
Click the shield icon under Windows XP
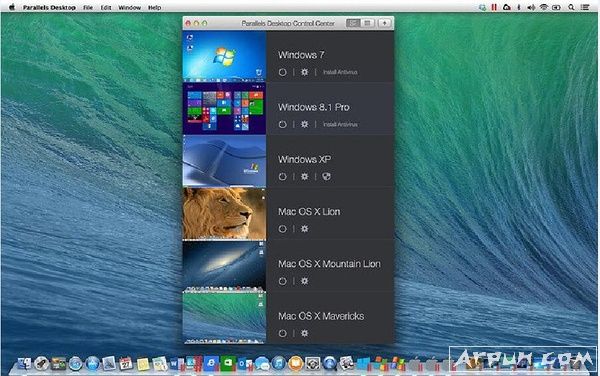(x=326, y=176)
